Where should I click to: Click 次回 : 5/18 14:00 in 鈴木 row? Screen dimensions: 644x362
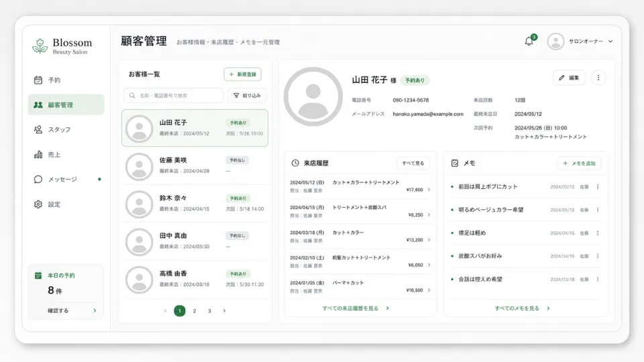(x=245, y=209)
